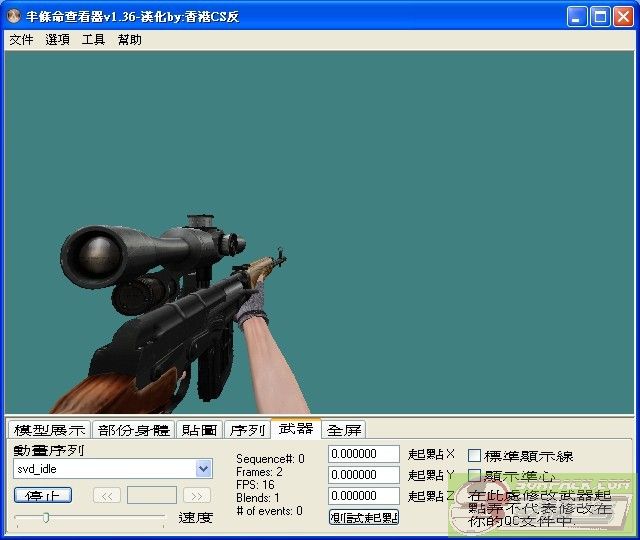Enable the 顯示準心 checkbox
The height and width of the screenshot is (540, 640).
[x=474, y=476]
